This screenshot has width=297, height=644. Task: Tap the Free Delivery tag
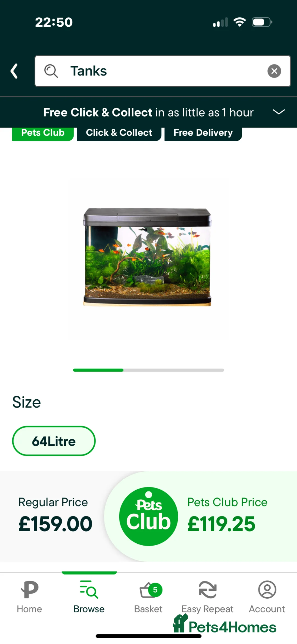pyautogui.click(x=203, y=133)
